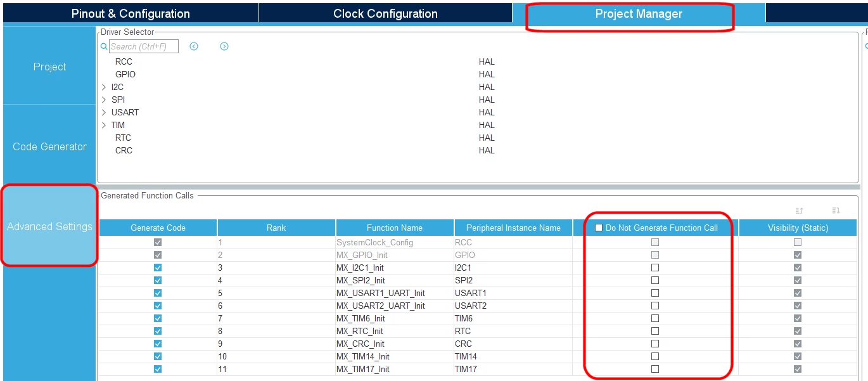Viewport: 868px width, 381px height.
Task: Open the Code Generator side section
Action: (x=49, y=146)
